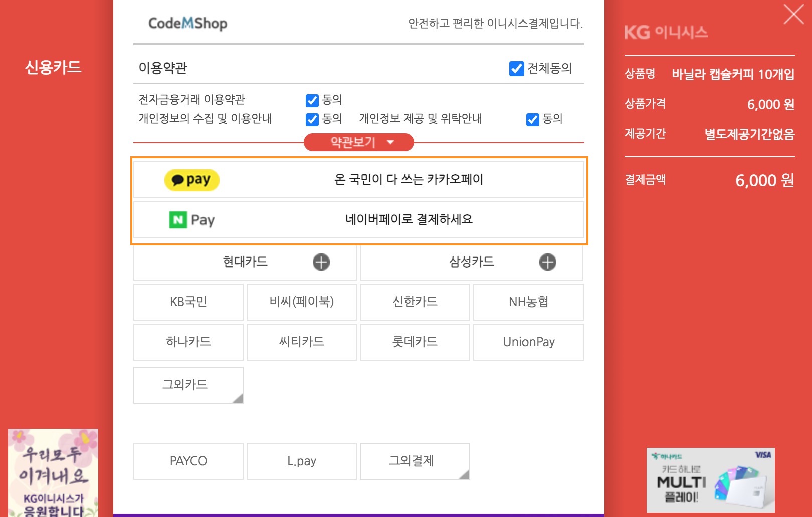Uncheck 개인정보 제공 및 위탁안내 동의 checkbox

tap(532, 119)
